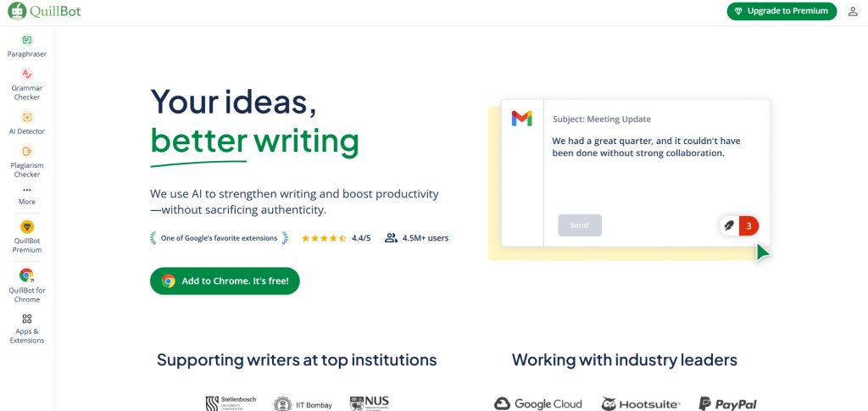This screenshot has height=411, width=868.
Task: Open QuillBot for Chrome icon
Action: point(27,275)
